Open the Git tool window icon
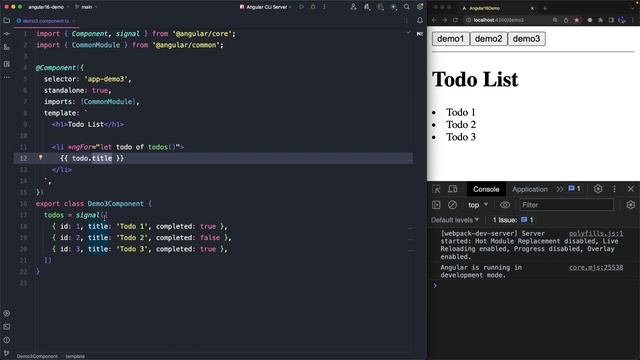 pyautogui.click(x=7, y=353)
